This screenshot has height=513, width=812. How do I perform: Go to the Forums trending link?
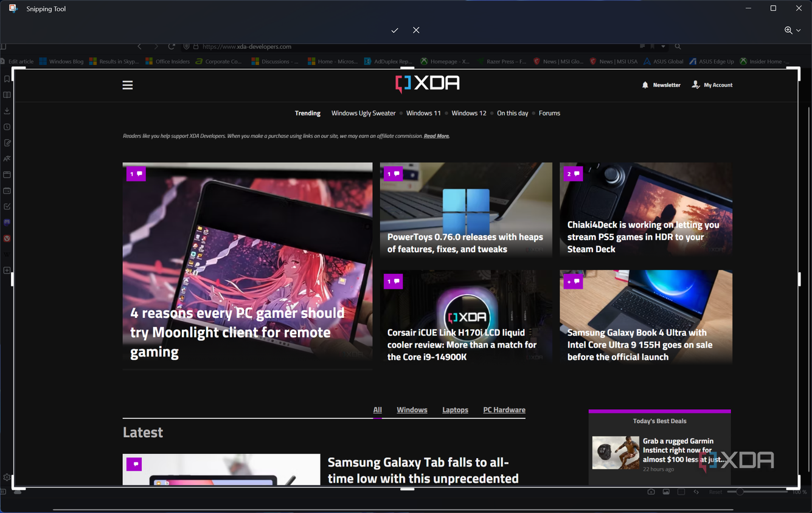coord(549,113)
